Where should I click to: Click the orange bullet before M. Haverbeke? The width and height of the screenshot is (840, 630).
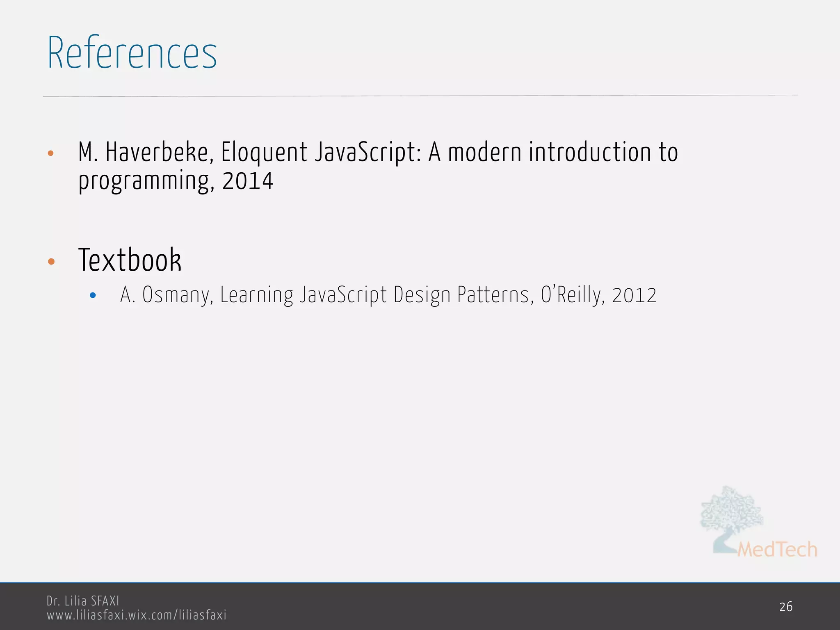coord(51,153)
